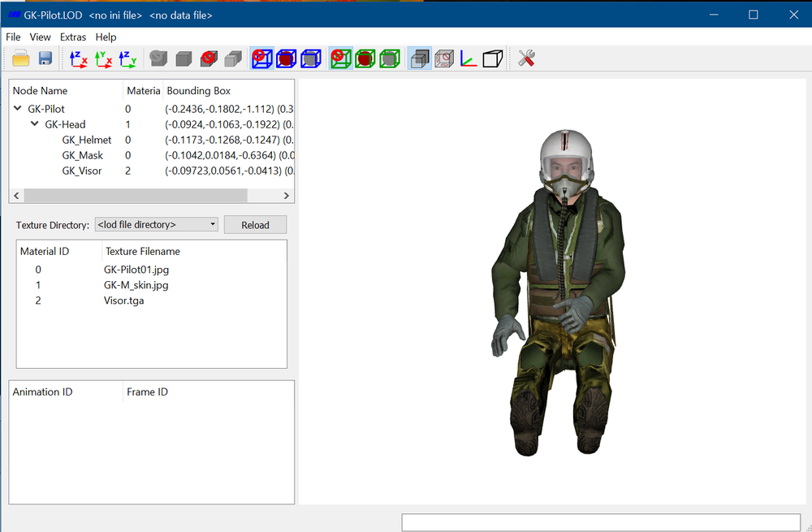The width and height of the screenshot is (812, 532).
Task: Select the GK_Helmet node
Action: coord(87,140)
